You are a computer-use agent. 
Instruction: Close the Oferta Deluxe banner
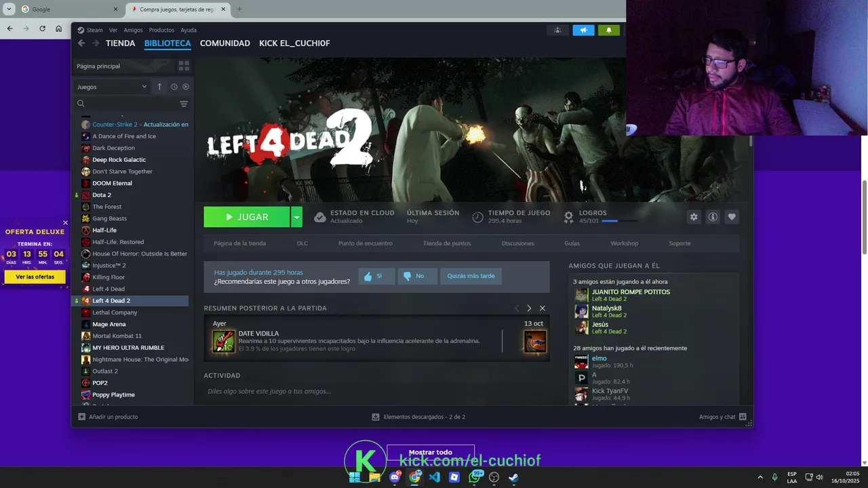pos(65,222)
